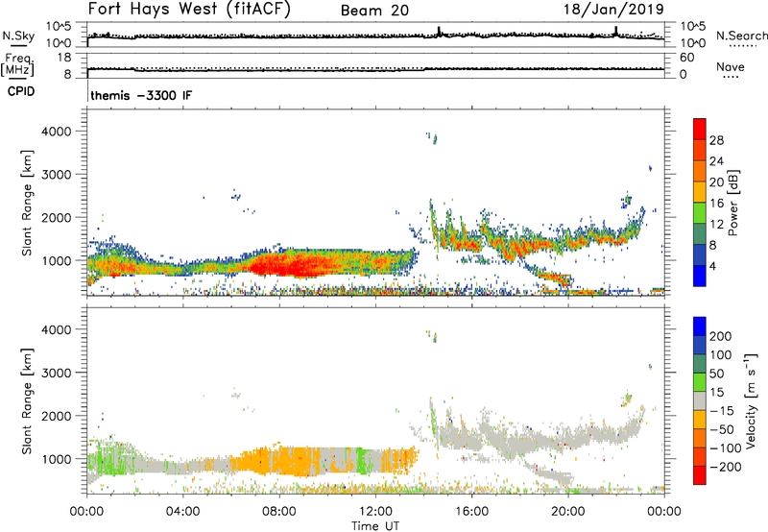Viewport: 768px width, 532px height.
Task: Click the "1000" tick on the velocity panel
Action: tap(56, 459)
